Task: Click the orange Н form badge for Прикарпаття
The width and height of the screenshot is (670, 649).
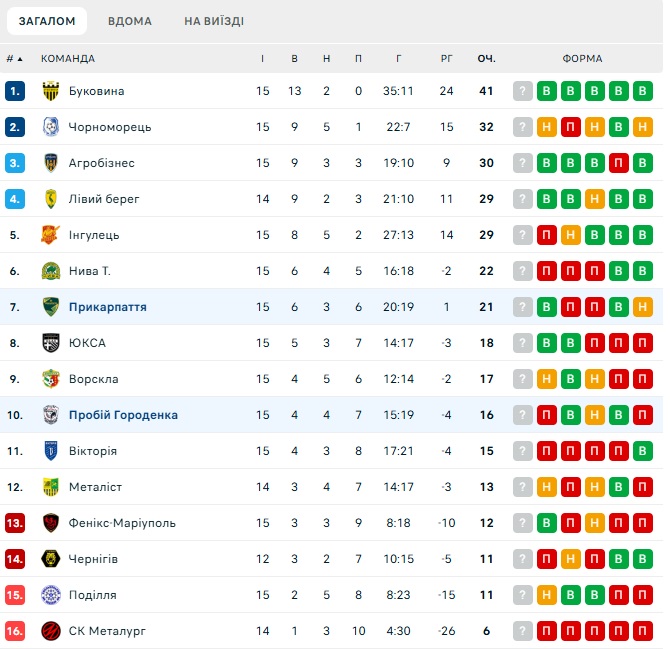Action: [x=643, y=307]
